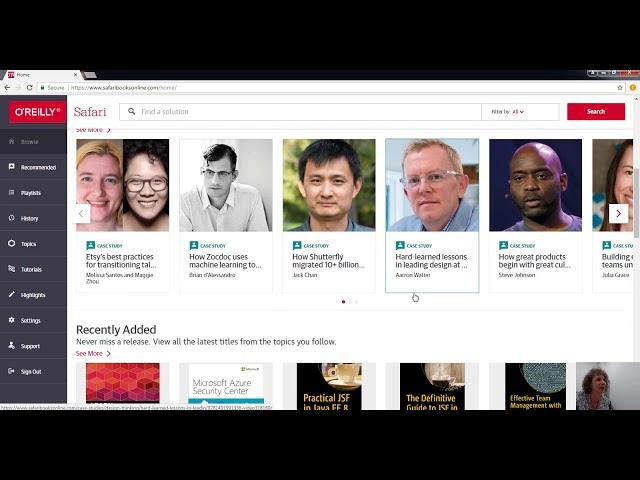Screen dimensions: 640x480
Task: Open Steve Johnson's photo thumbnail
Action: click(x=536, y=185)
